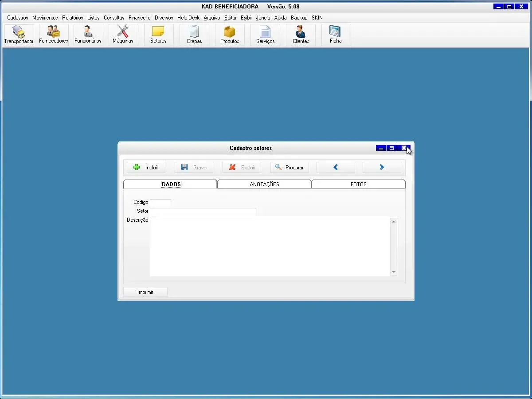Switch to the FOTOS tab
This screenshot has height=399, width=532.
point(358,184)
